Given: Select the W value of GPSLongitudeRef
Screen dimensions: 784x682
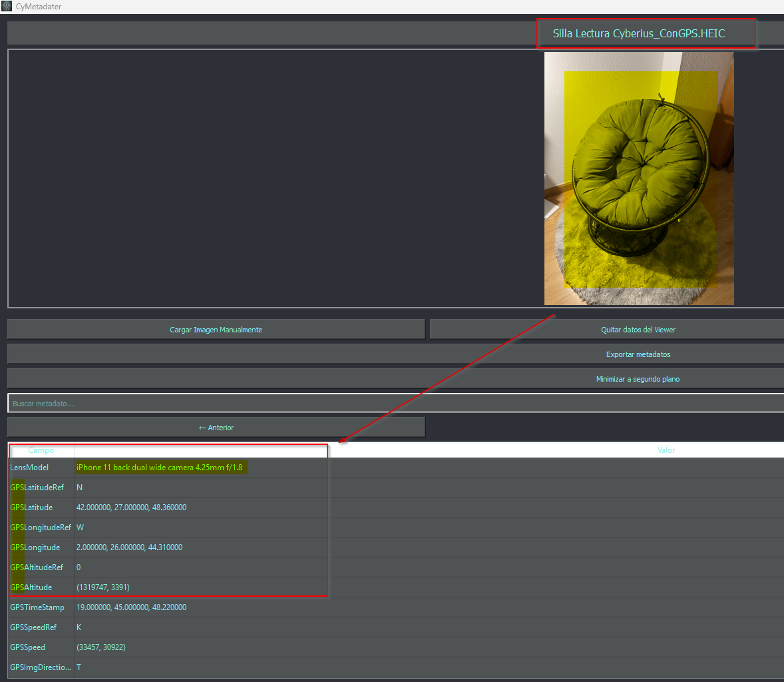Looking at the screenshot, I should pyautogui.click(x=80, y=527).
